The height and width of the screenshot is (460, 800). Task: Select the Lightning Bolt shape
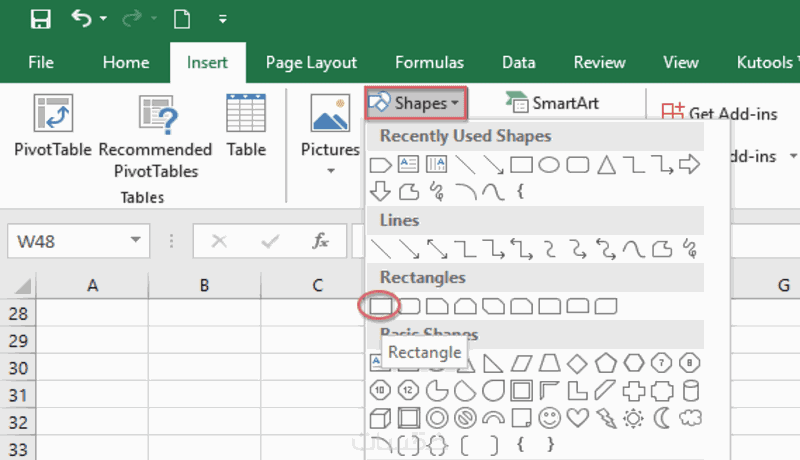[606, 416]
